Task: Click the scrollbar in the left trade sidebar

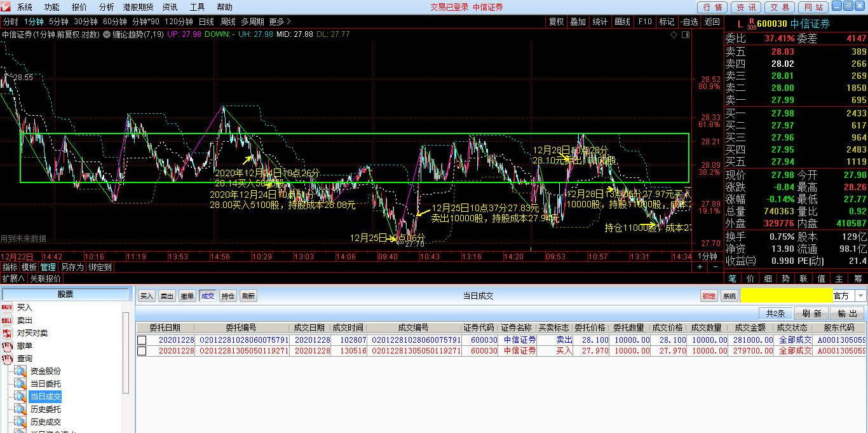Action: click(x=126, y=353)
